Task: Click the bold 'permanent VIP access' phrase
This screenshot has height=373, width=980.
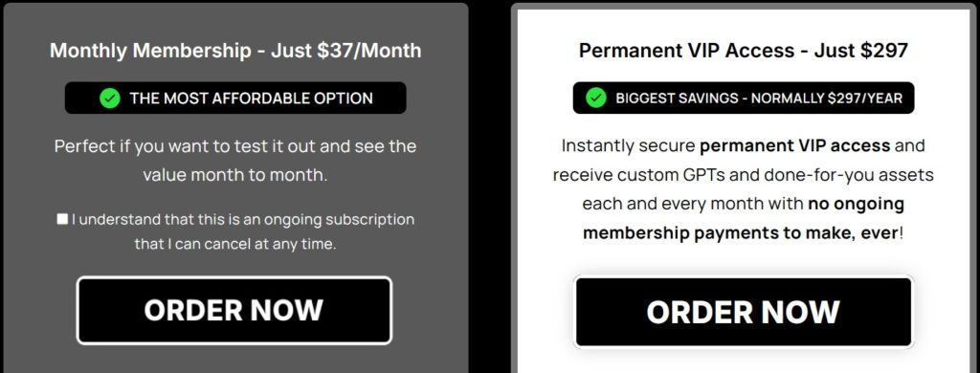Action: [795, 146]
